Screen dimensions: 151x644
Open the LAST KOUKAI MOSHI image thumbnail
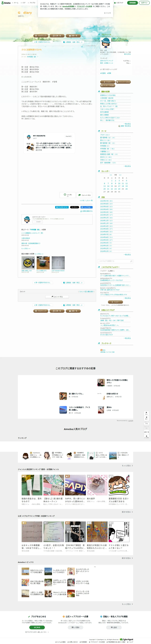point(58,262)
